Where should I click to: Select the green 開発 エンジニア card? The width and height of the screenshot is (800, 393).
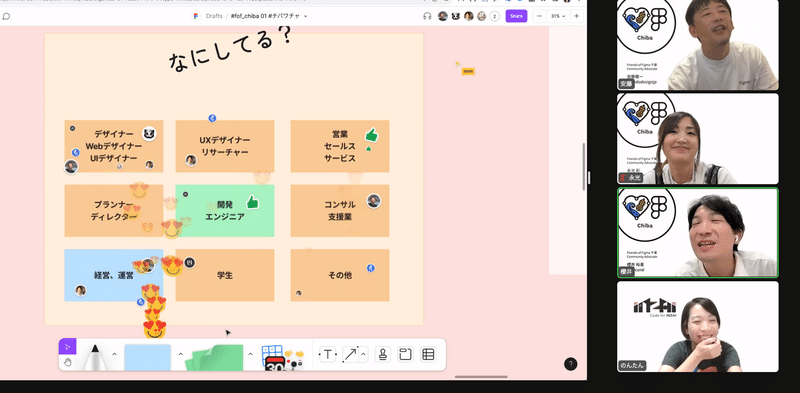[x=225, y=210]
